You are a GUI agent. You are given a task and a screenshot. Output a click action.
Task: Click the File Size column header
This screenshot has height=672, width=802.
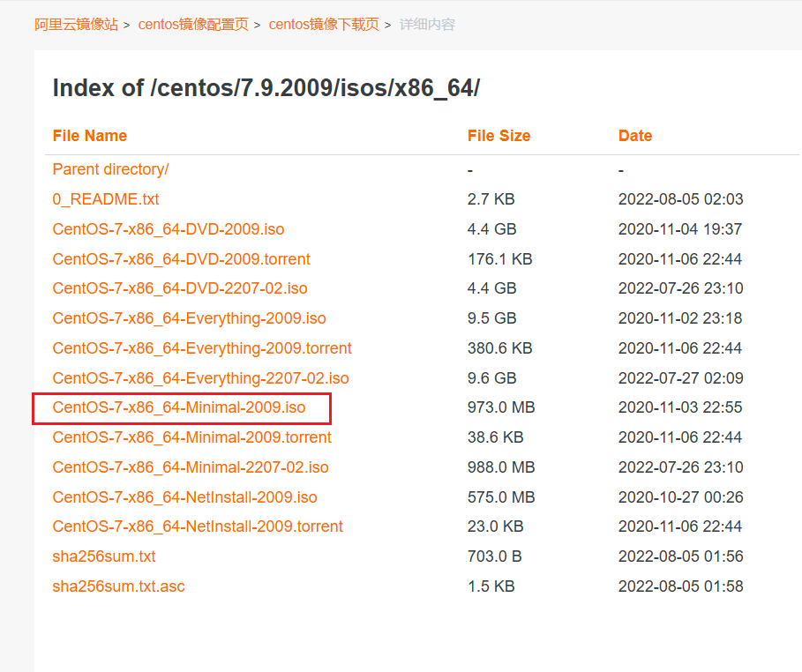[498, 136]
